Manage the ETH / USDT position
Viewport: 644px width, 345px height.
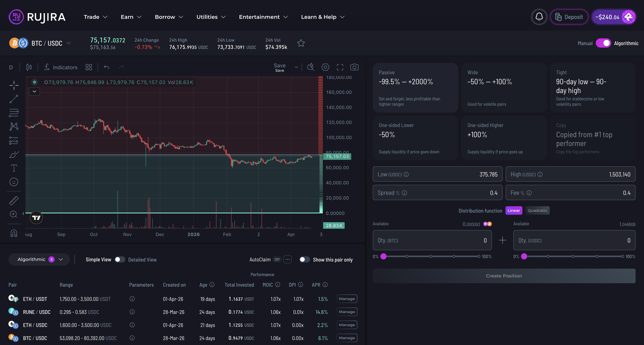coord(347,299)
